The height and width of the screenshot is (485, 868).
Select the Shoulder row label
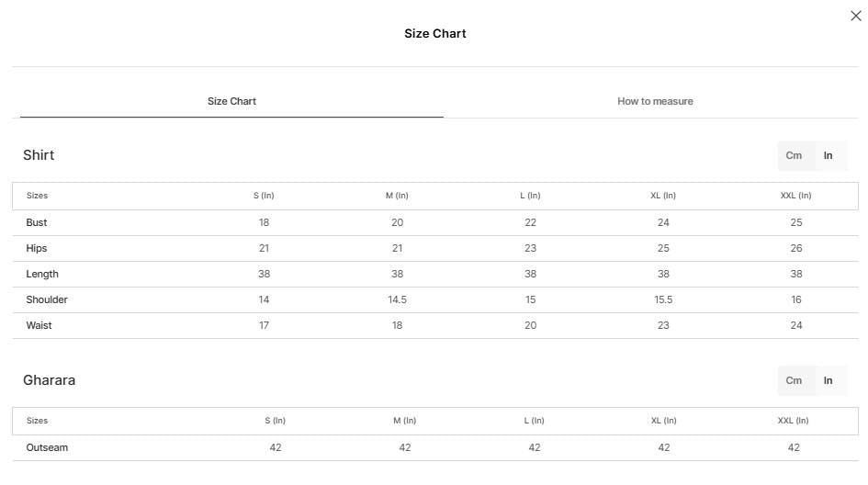tap(47, 299)
